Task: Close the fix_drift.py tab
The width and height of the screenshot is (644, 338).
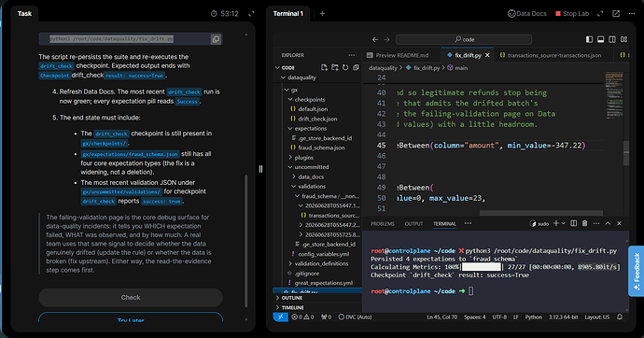Action: pos(487,55)
